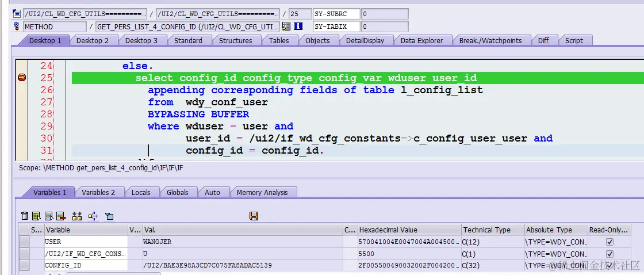Viewport: 644px width, 275px height.
Task: Click the Read-Only column header
Action: (x=610, y=230)
